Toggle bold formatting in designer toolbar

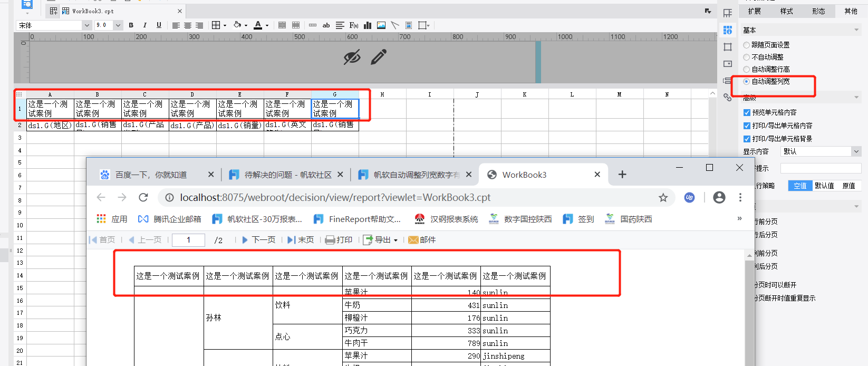(x=131, y=25)
